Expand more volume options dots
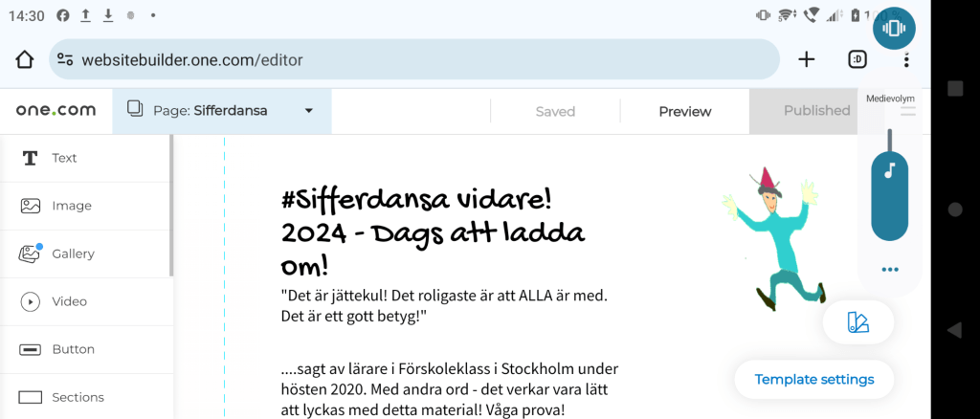 pyautogui.click(x=890, y=270)
